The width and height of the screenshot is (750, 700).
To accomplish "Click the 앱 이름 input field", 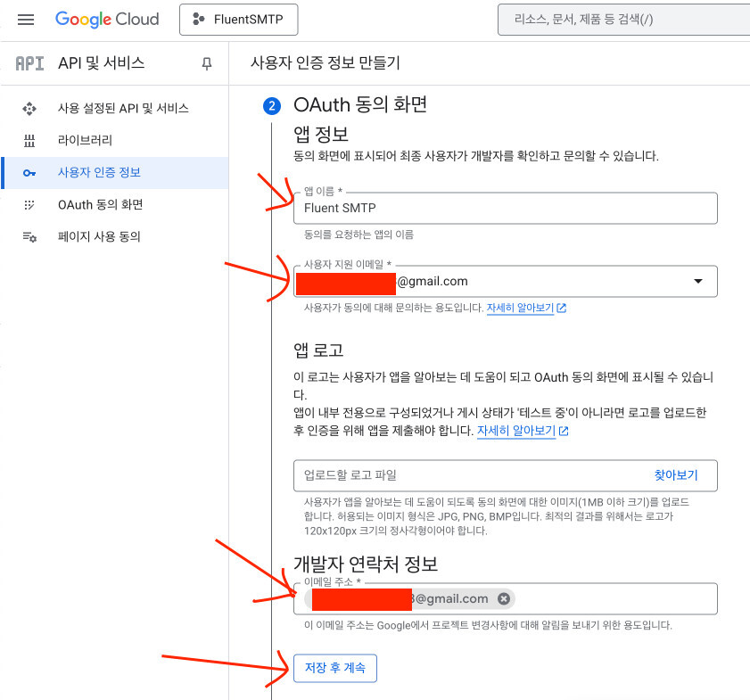I will (505, 208).
